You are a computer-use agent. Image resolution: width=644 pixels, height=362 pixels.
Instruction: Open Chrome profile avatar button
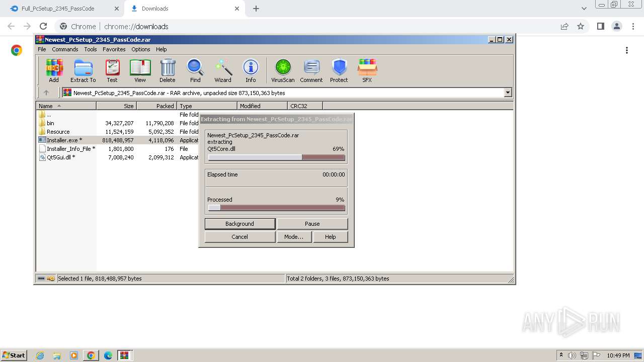(x=617, y=26)
